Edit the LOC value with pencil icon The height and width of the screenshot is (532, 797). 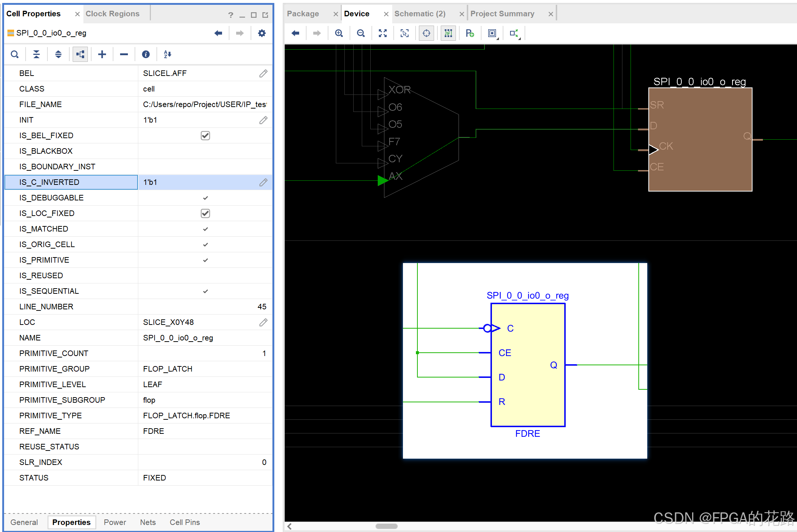pyautogui.click(x=263, y=322)
